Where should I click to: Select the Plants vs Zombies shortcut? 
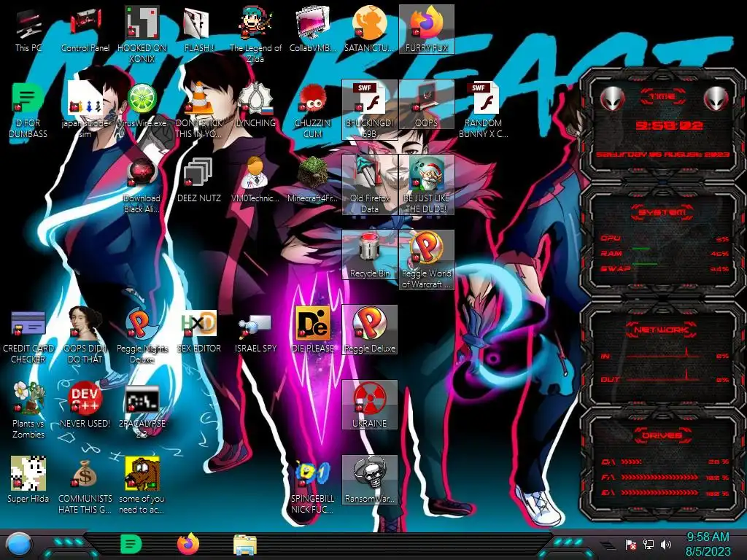(28, 411)
